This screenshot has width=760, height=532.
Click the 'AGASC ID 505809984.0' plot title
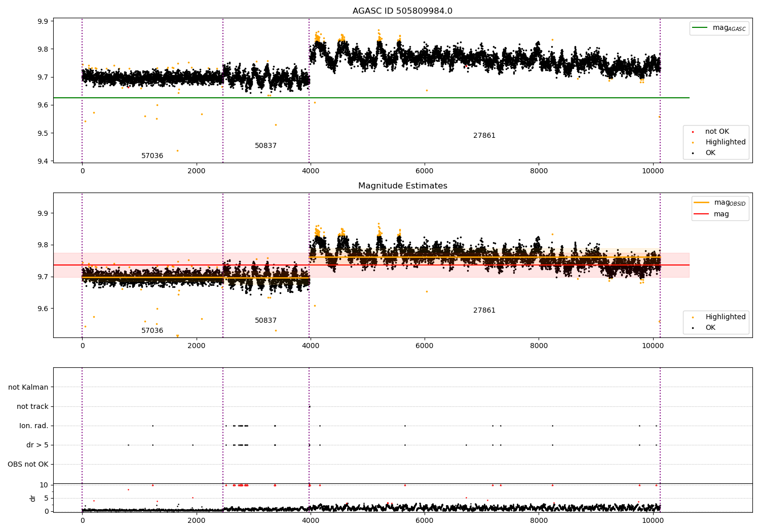[402, 11]
